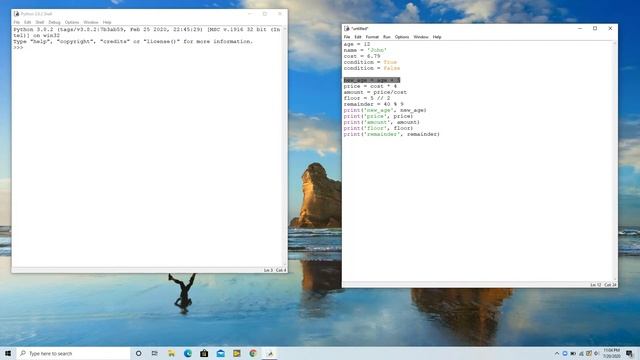The width and height of the screenshot is (640, 360).
Task: Open Window menu in untitled editor window
Action: pos(421,37)
